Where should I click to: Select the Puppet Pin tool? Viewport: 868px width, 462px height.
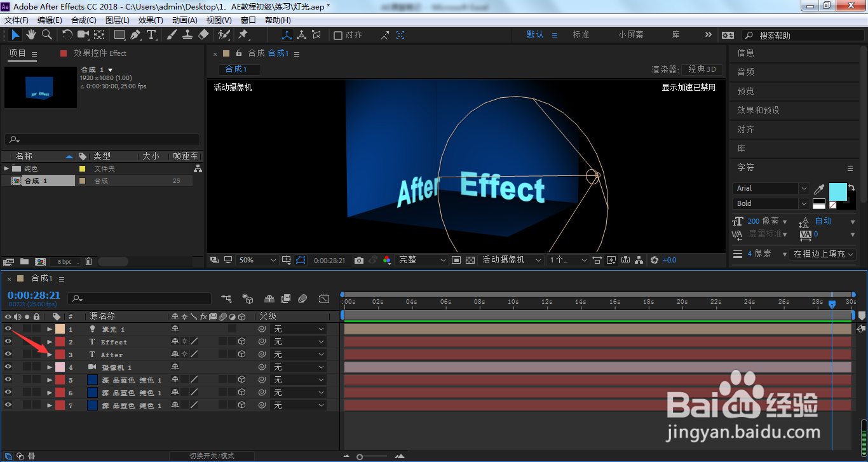click(x=243, y=35)
